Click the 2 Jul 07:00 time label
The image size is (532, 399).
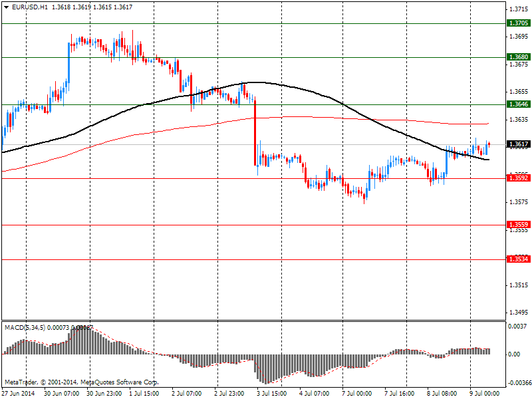pyautogui.click(x=187, y=394)
